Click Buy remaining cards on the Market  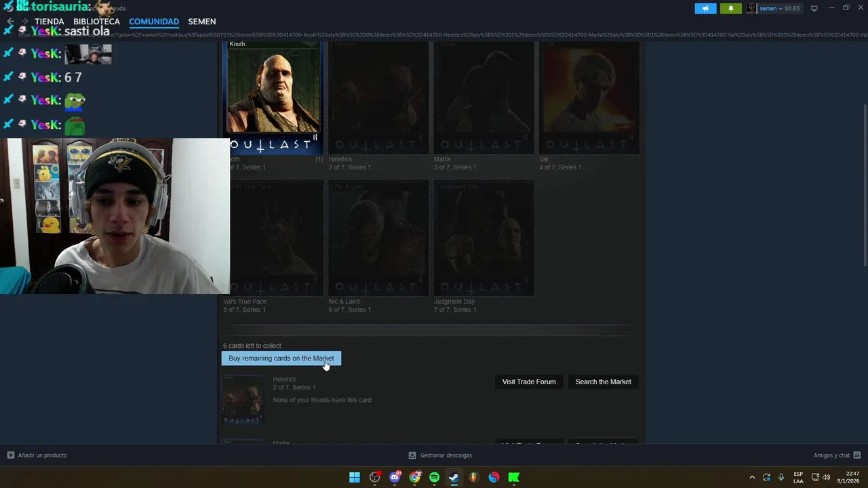(281, 359)
